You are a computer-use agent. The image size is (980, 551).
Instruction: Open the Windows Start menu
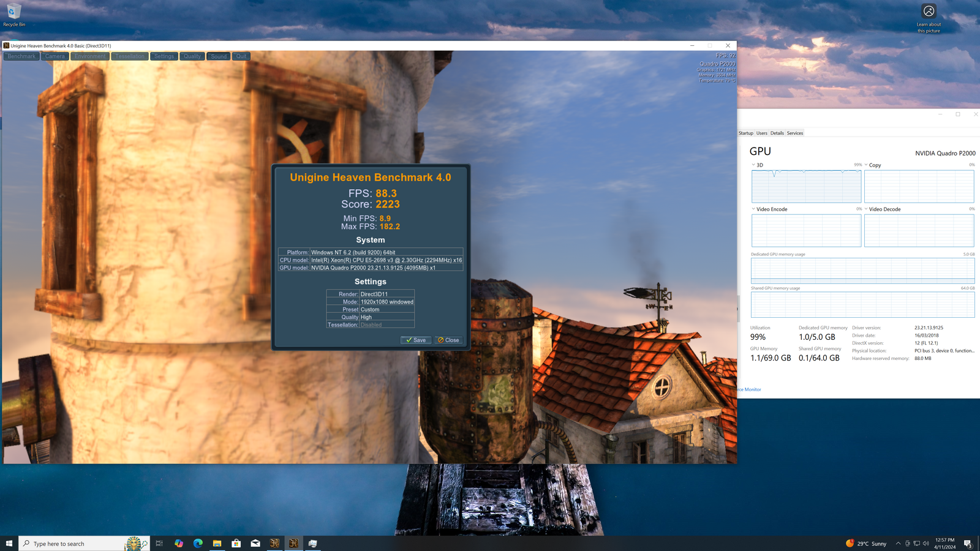pyautogui.click(x=9, y=543)
